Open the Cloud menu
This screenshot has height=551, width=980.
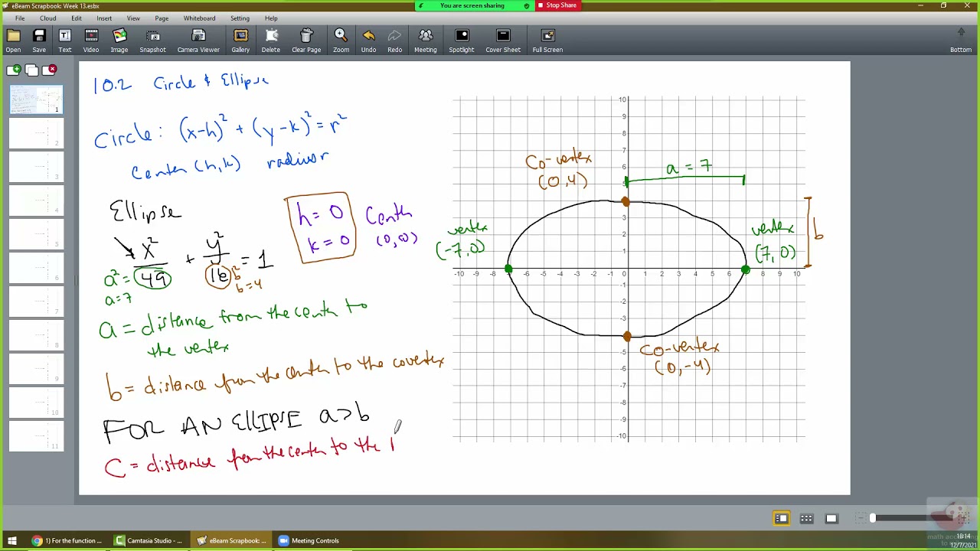(47, 18)
